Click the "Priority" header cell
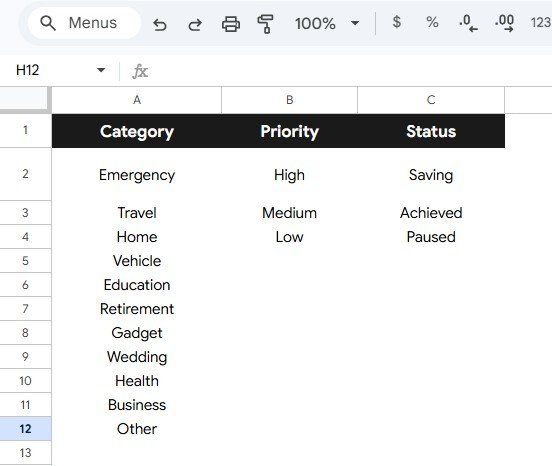The image size is (552, 466). click(x=289, y=131)
